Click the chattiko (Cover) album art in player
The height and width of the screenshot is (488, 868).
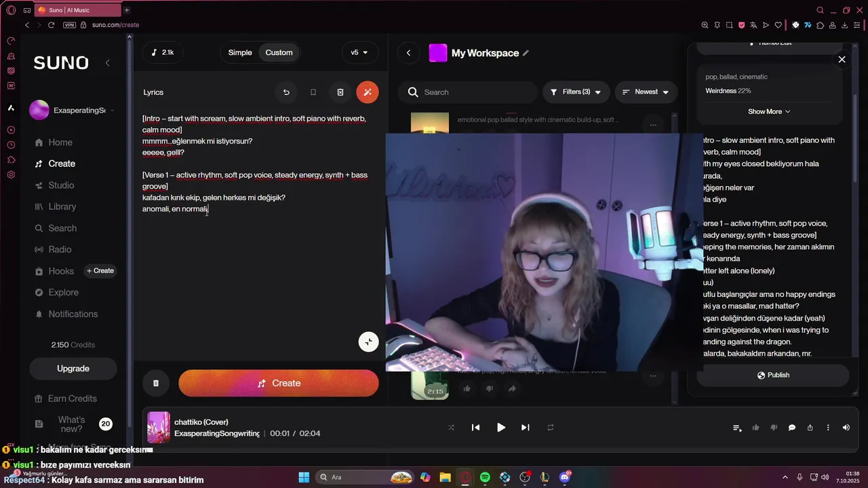[x=159, y=428]
